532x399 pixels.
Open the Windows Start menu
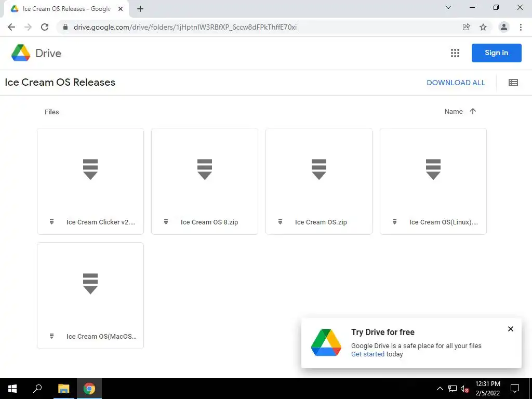click(12, 389)
